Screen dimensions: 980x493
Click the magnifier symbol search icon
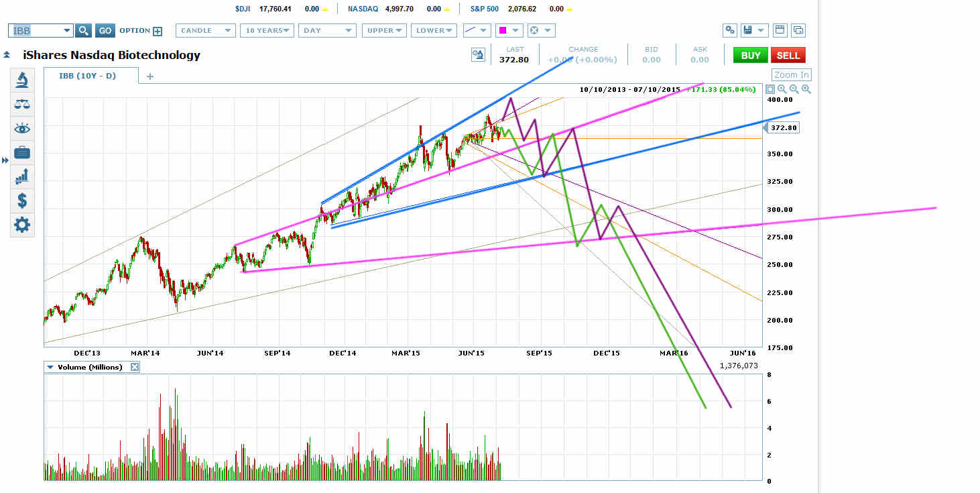[x=83, y=30]
